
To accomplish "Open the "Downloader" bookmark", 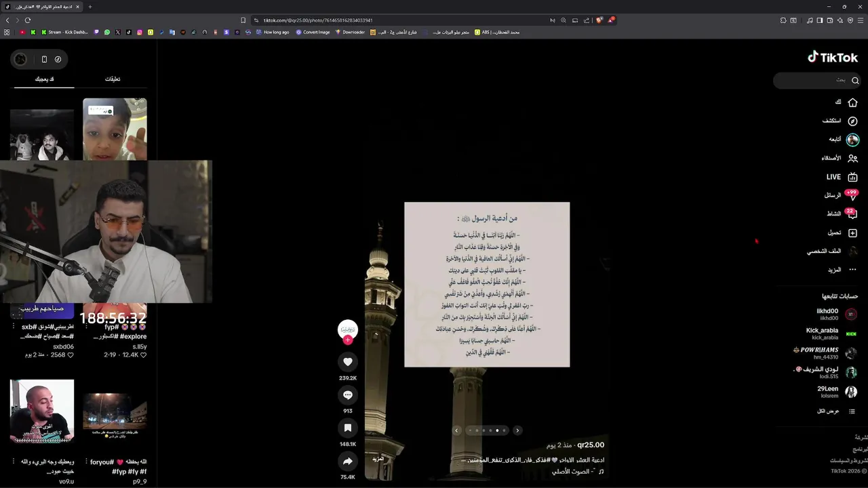I will click(350, 32).
